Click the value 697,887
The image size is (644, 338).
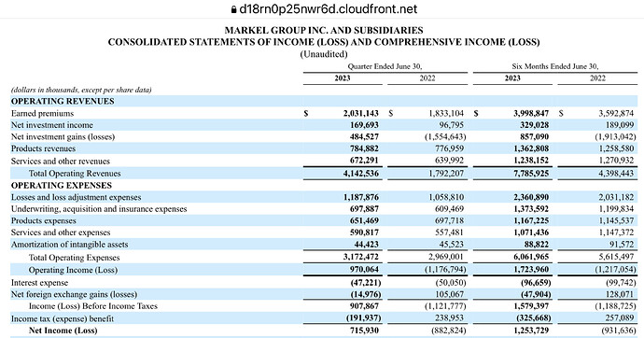[364, 209]
